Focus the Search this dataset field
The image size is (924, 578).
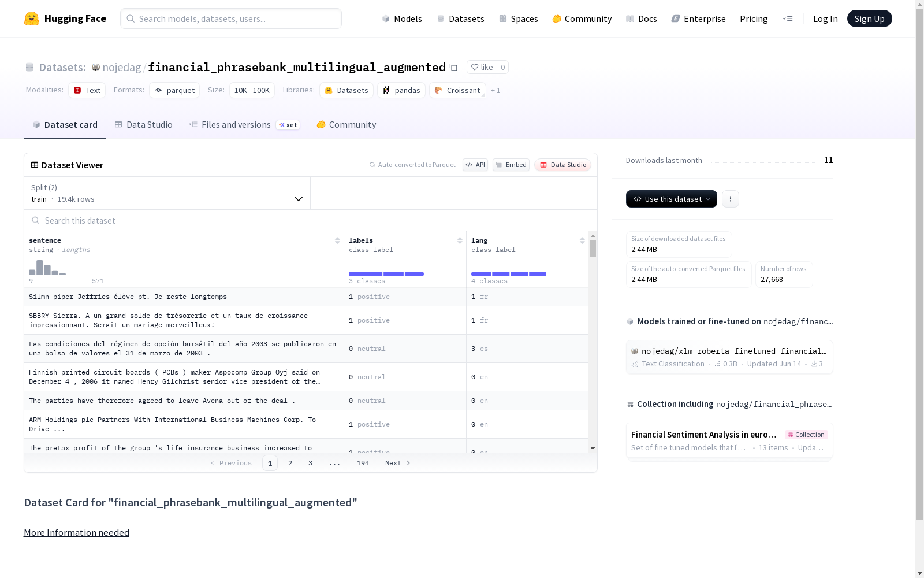click(311, 220)
